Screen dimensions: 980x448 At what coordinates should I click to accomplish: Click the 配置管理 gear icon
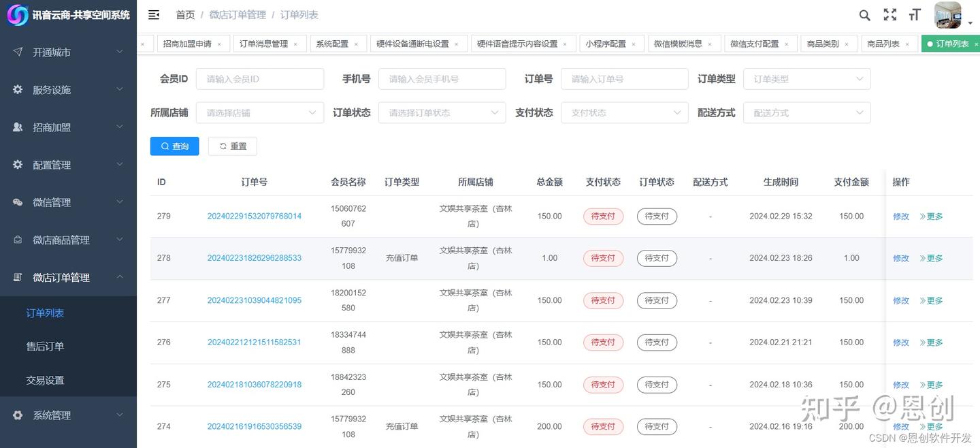[18, 165]
